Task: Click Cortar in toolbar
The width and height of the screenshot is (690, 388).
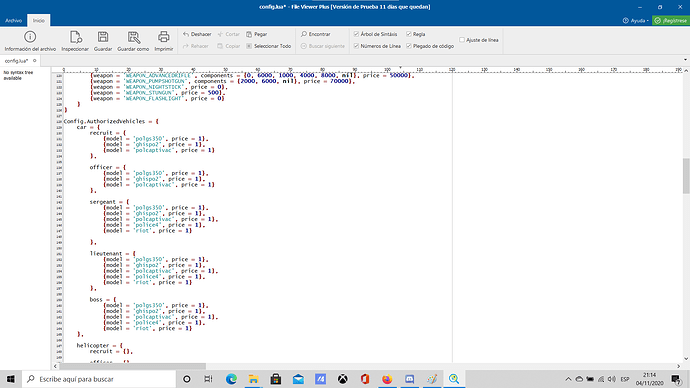Action: coord(228,34)
